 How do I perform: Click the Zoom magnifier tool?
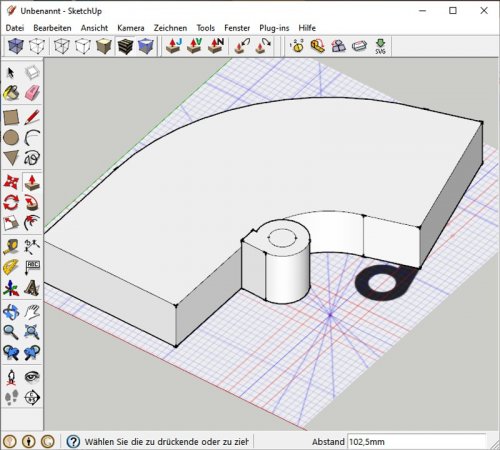point(11,332)
